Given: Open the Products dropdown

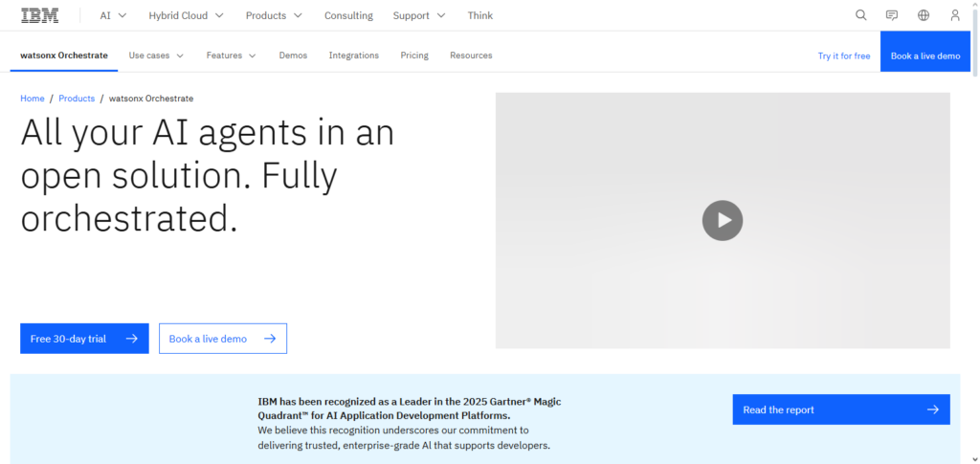Looking at the screenshot, I should click(274, 15).
